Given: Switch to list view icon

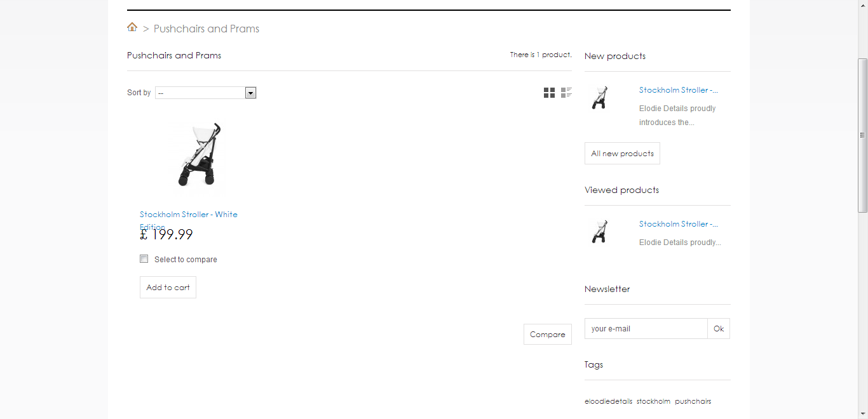Looking at the screenshot, I should coord(566,93).
